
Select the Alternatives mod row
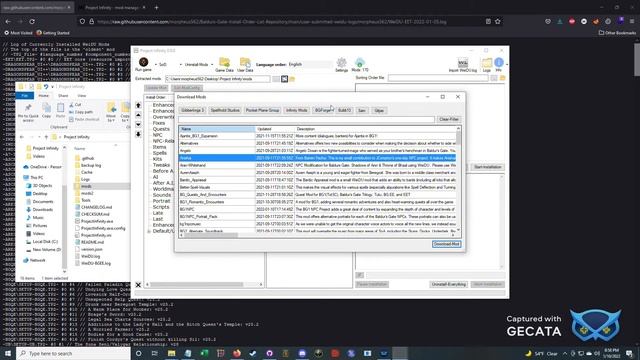tap(318, 143)
